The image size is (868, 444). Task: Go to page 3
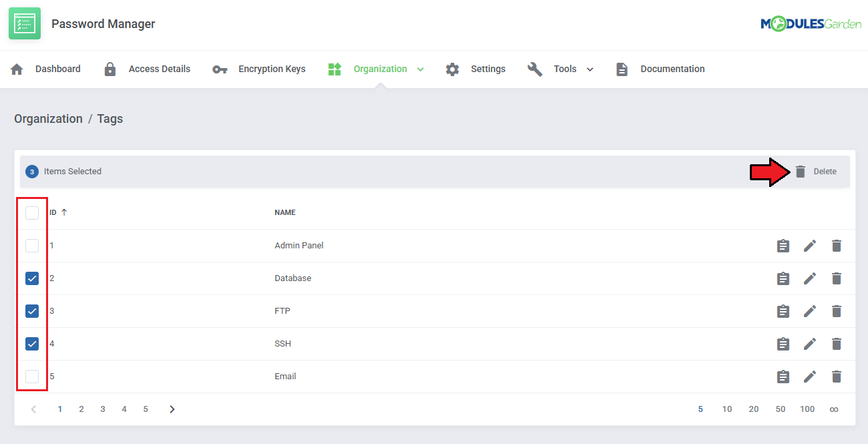[103, 409]
